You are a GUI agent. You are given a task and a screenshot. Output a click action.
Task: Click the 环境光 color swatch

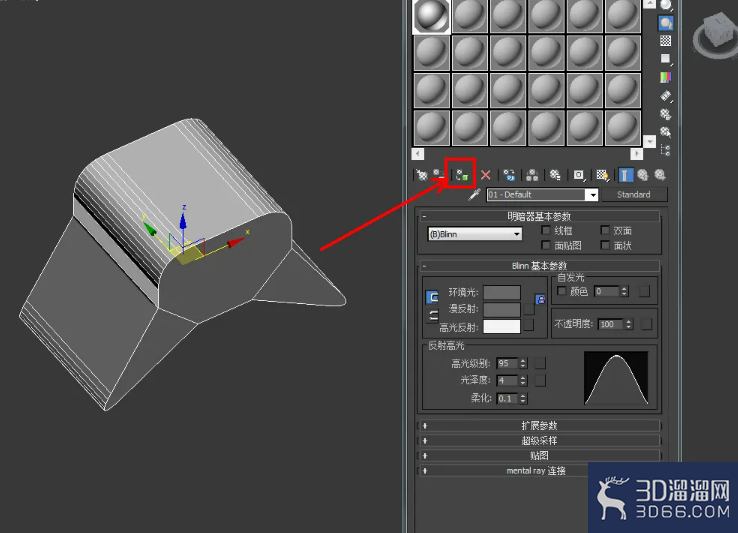coord(502,292)
